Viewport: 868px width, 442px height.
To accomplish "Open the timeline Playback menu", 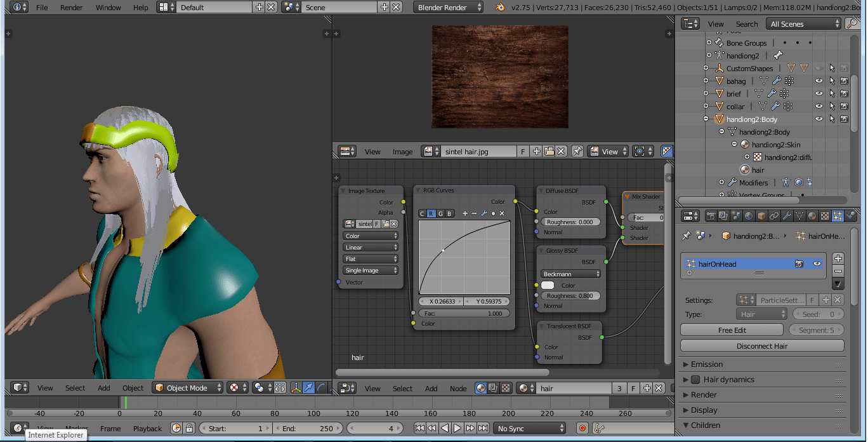I will (x=147, y=428).
